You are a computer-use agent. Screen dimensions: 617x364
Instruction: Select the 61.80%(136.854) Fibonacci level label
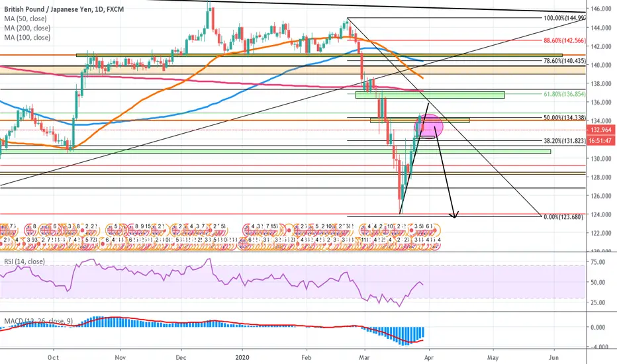pos(565,94)
